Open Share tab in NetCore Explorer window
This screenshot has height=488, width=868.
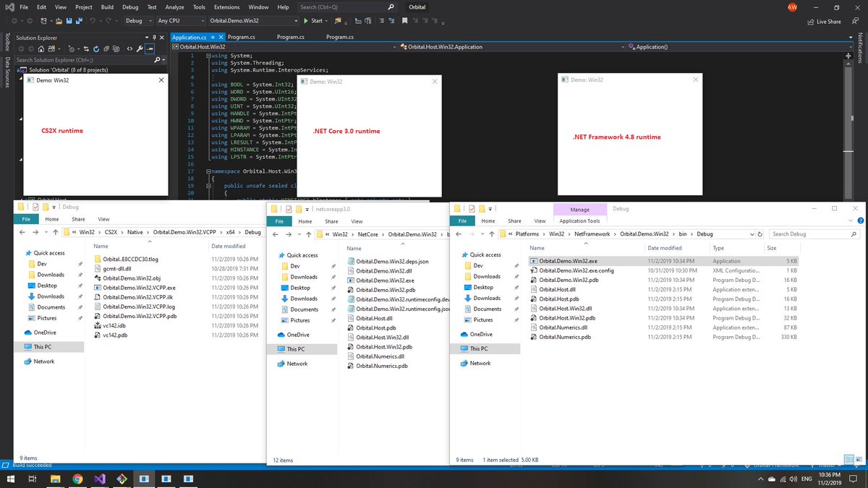331,221
